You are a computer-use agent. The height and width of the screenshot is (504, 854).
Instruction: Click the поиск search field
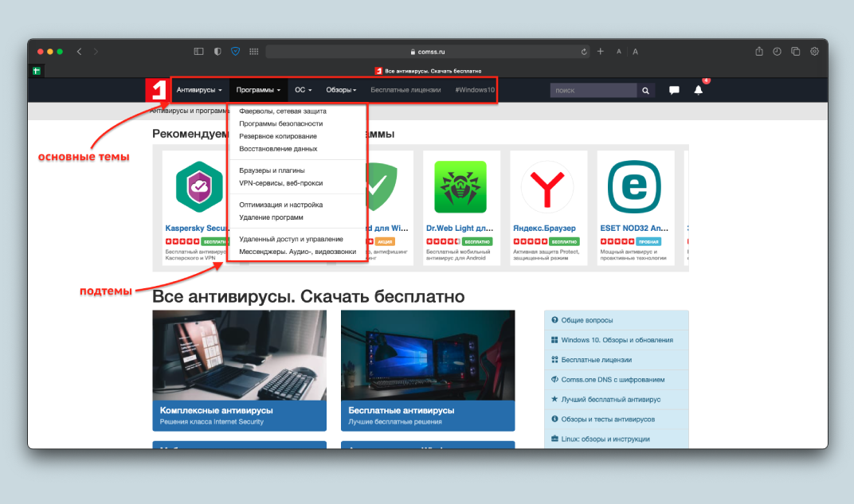pos(593,90)
